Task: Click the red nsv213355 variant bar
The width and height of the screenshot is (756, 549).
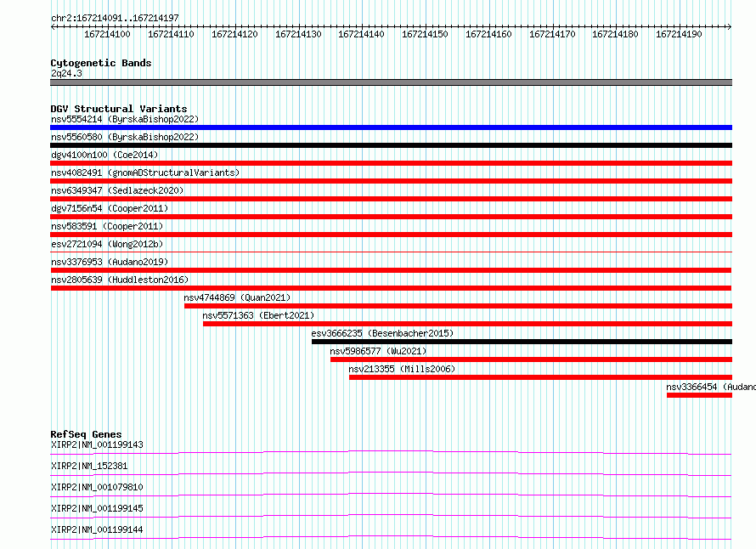Action: 540,377
